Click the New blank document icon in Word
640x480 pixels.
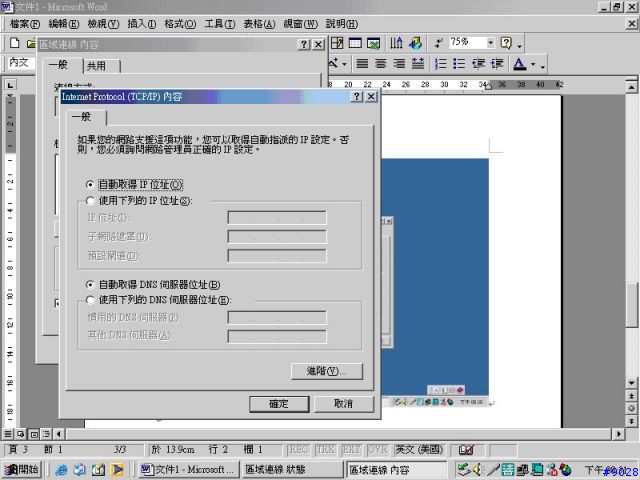(14, 43)
